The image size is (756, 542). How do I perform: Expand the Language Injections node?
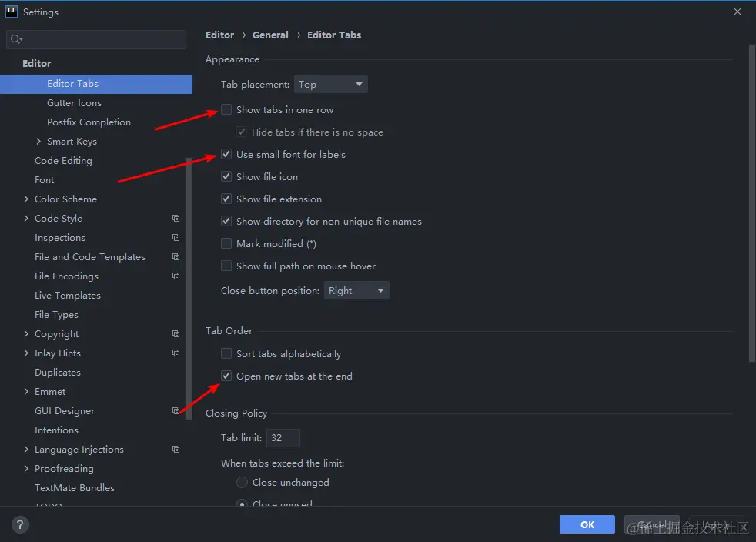26,450
